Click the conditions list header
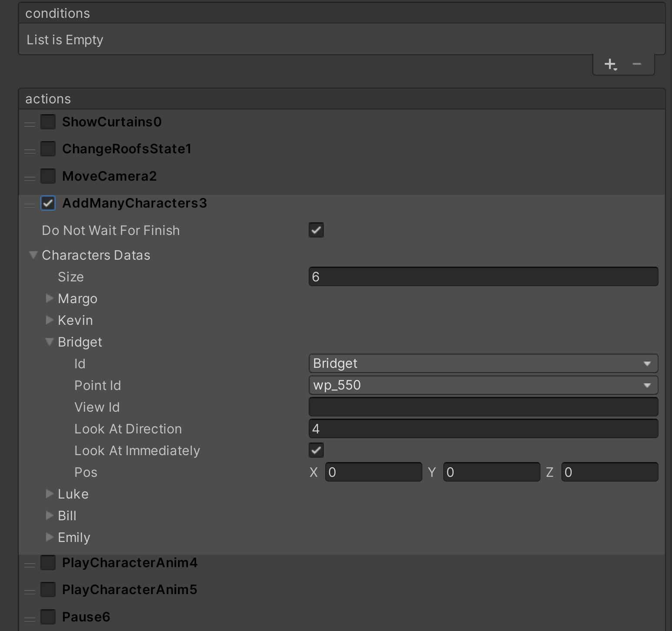 point(342,13)
